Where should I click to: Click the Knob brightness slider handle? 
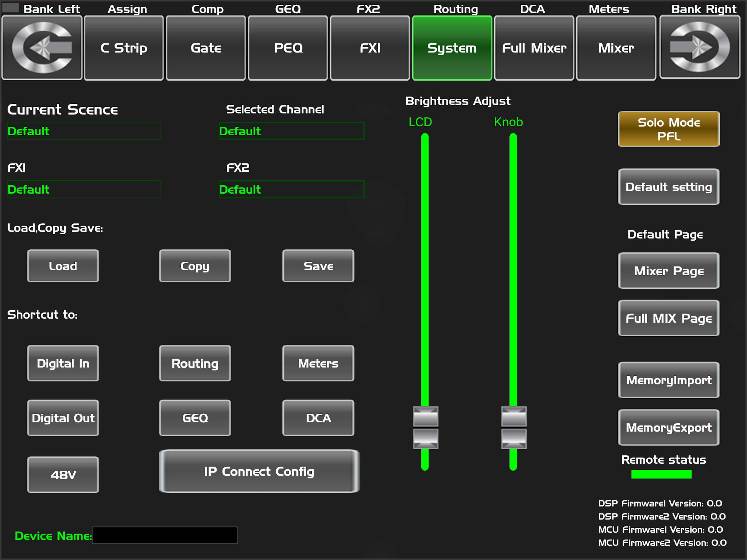[x=513, y=427]
